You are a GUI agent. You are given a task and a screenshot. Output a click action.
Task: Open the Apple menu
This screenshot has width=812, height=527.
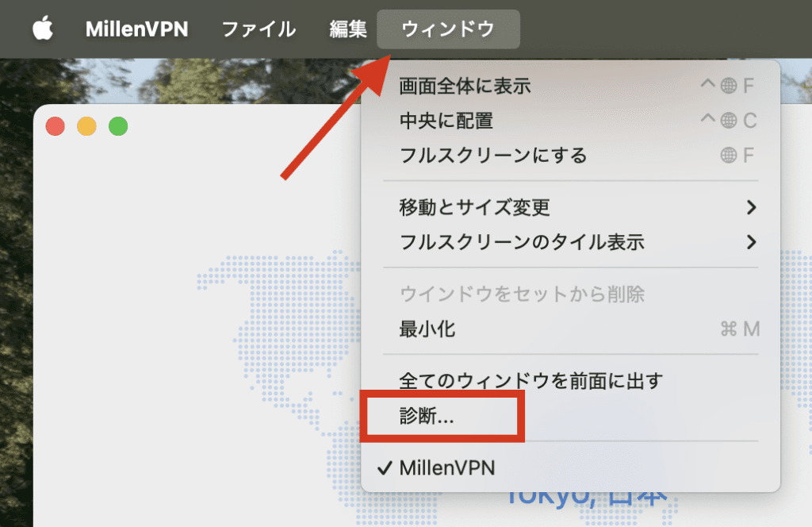coord(43,29)
